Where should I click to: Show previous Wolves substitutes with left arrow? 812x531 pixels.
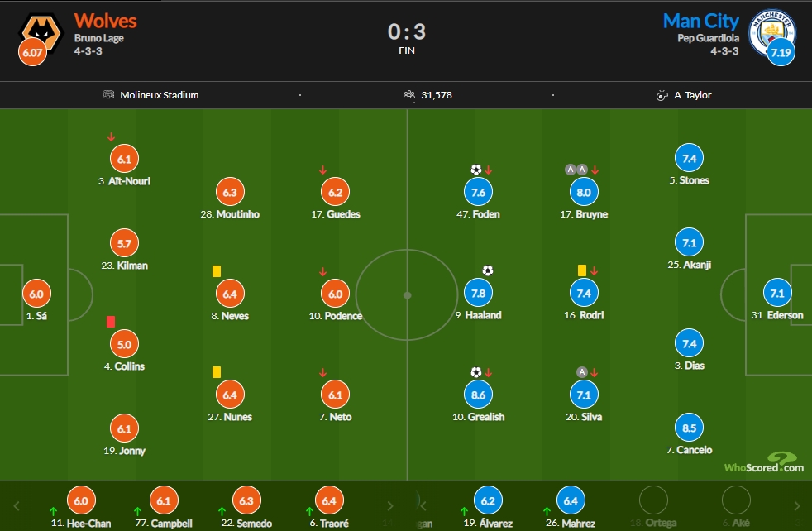point(16,506)
